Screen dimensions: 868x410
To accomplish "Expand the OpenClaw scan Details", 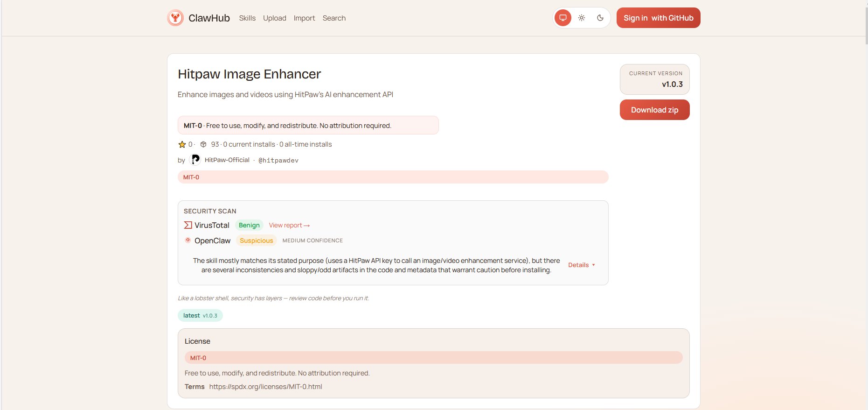I will click(581, 265).
